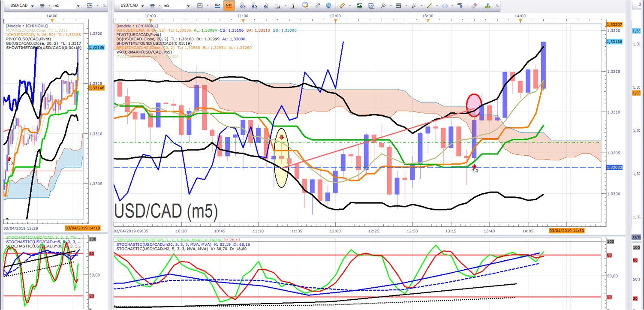Click the overflow arrow of the m1 chart toolbar
The image size is (644, 310).
104,6
